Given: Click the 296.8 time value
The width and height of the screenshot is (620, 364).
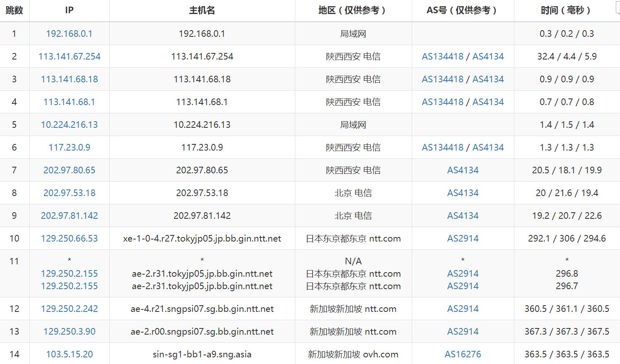Looking at the screenshot, I should click(x=567, y=274).
